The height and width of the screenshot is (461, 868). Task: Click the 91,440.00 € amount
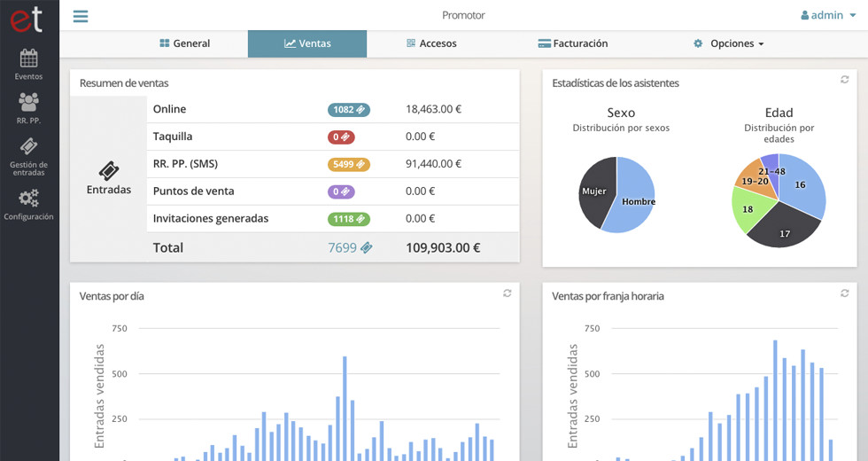click(x=433, y=164)
